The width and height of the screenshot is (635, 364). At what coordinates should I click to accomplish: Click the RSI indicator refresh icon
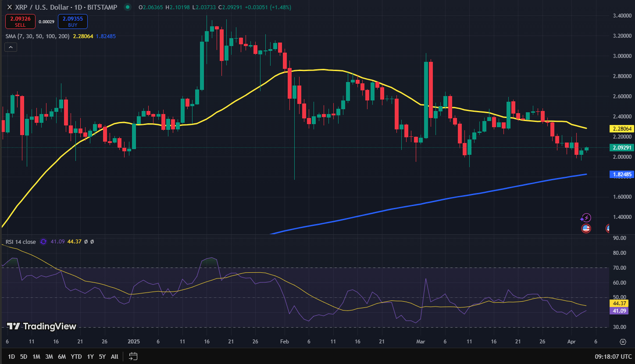coord(43,242)
